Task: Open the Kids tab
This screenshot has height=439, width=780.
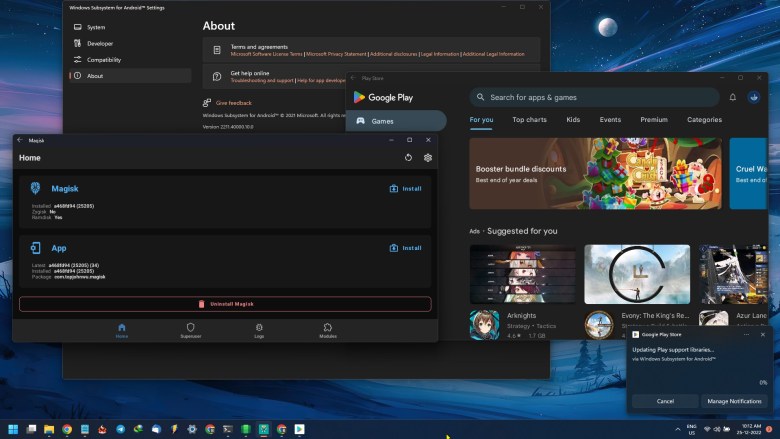Action: 573,120
